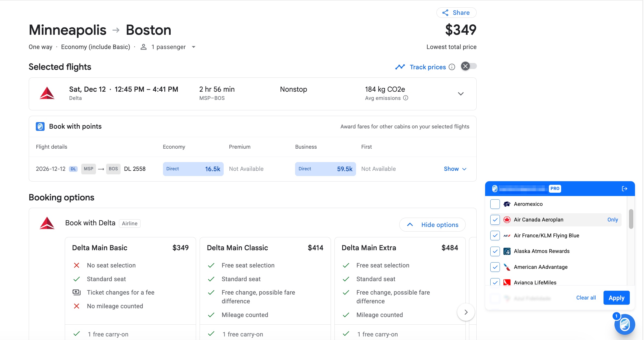The height and width of the screenshot is (340, 644).
Task: Open Track prices info icon
Action: pyautogui.click(x=452, y=67)
